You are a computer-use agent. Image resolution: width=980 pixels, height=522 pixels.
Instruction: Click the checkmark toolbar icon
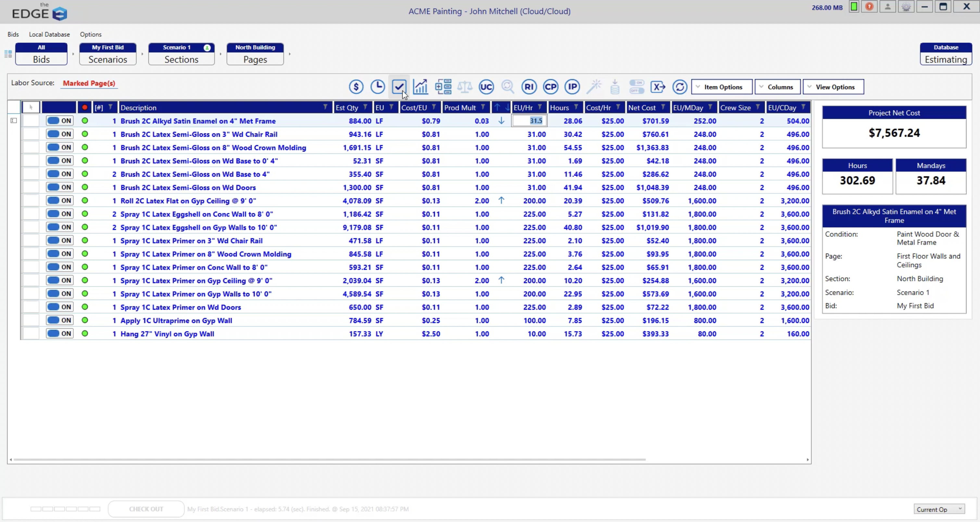pos(399,87)
